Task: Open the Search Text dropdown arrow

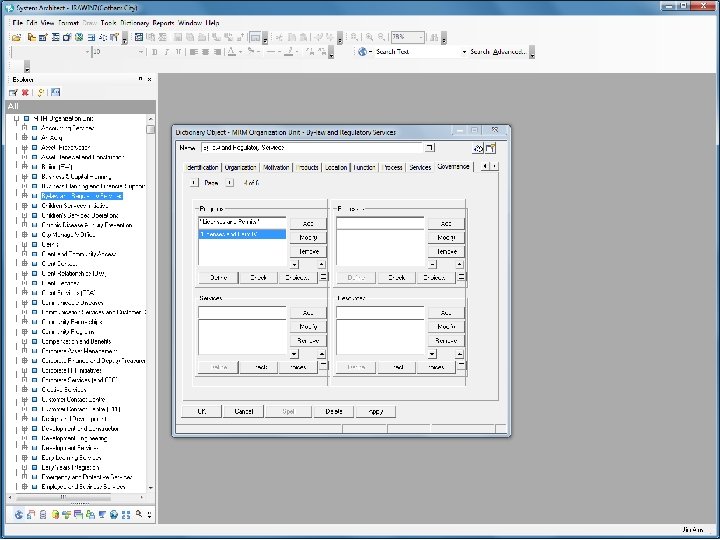Action: [463, 52]
